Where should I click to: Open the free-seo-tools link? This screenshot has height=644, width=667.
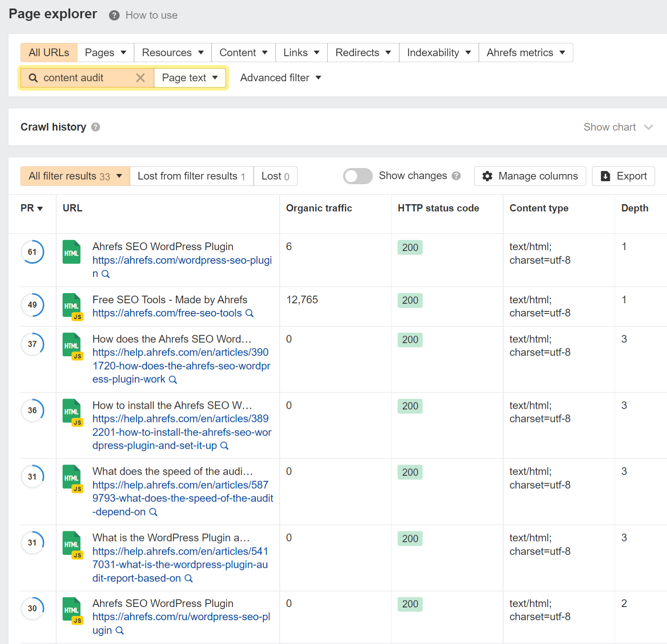[166, 313]
